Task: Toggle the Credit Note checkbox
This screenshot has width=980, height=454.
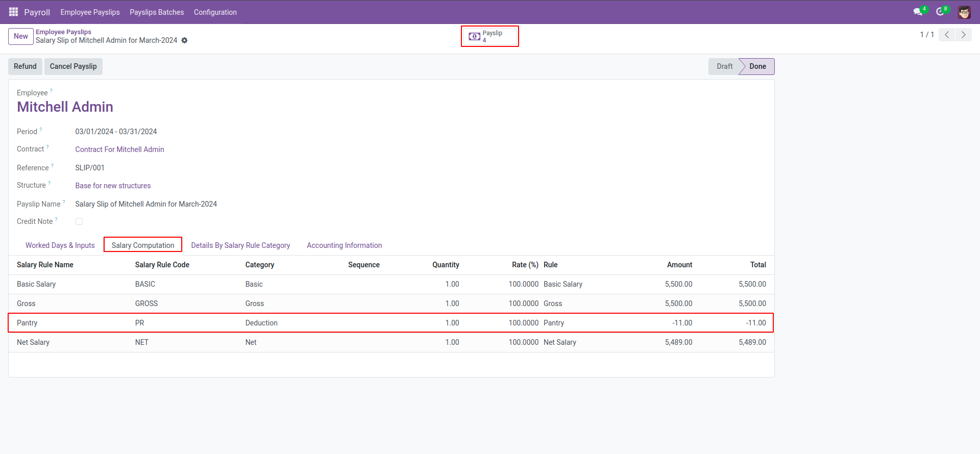Action: point(79,221)
